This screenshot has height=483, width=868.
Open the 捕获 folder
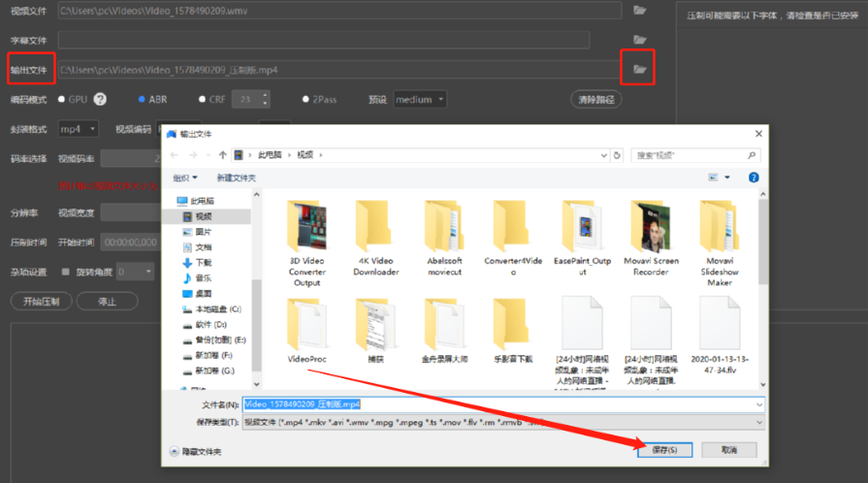point(376,331)
